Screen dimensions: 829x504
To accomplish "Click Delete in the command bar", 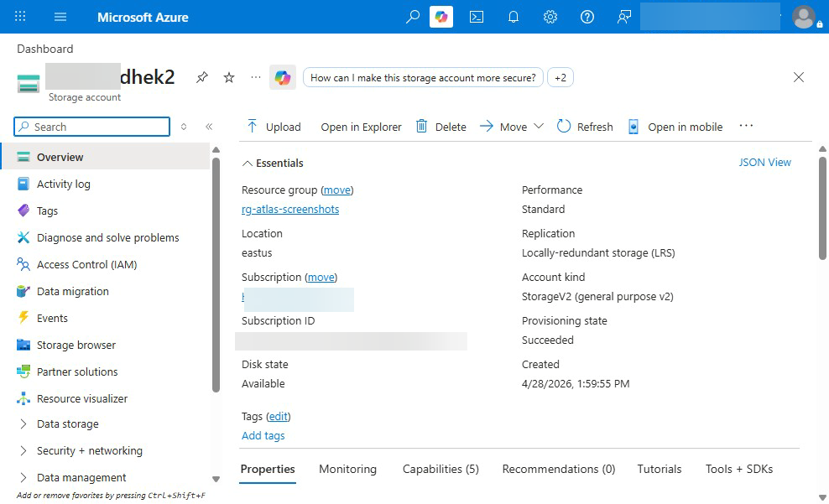I will coord(441,127).
